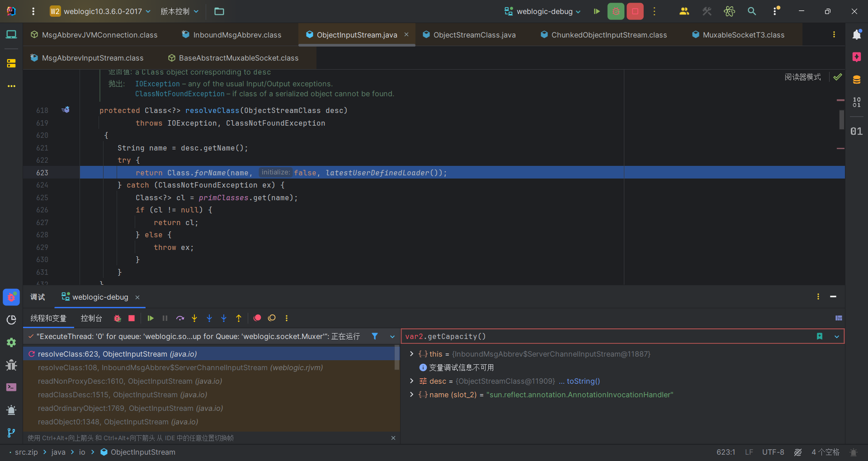Switch to 控制台 console tab
The width and height of the screenshot is (868, 461).
click(91, 318)
